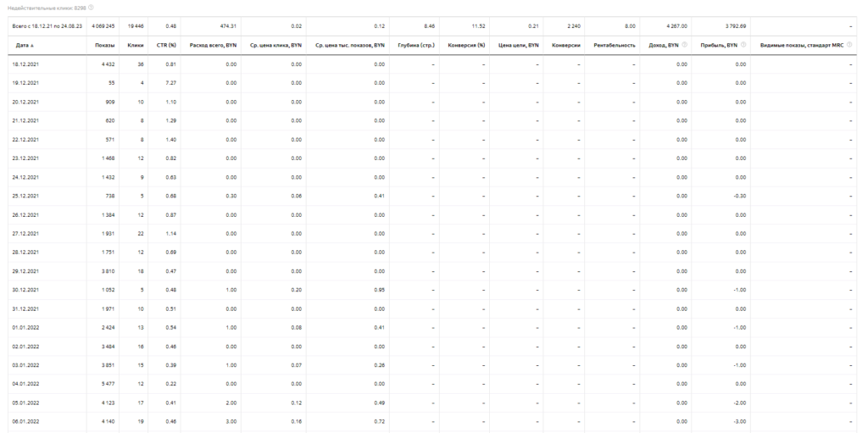Sort by Прибыль, BYN column header
Image resolution: width=868 pixels, height=433 pixels.
(719, 46)
